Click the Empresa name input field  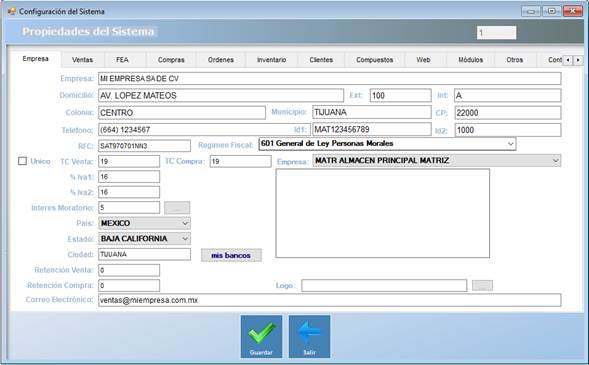[x=329, y=78]
